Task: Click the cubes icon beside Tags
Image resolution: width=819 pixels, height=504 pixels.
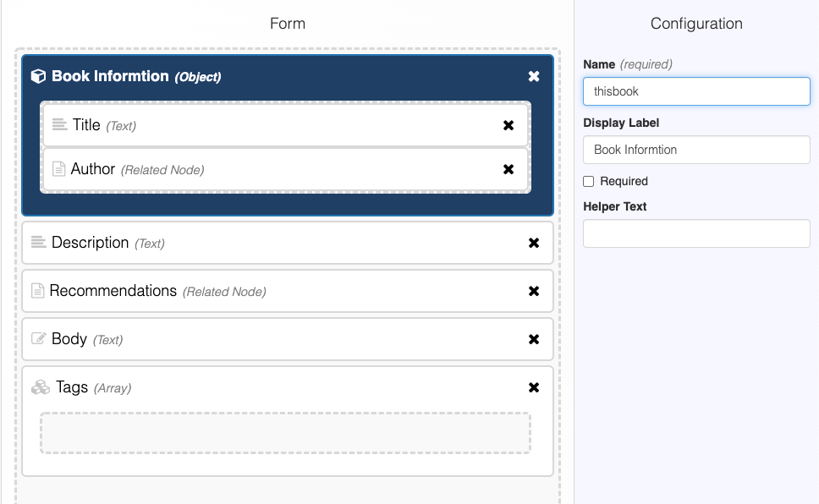Action: (41, 387)
